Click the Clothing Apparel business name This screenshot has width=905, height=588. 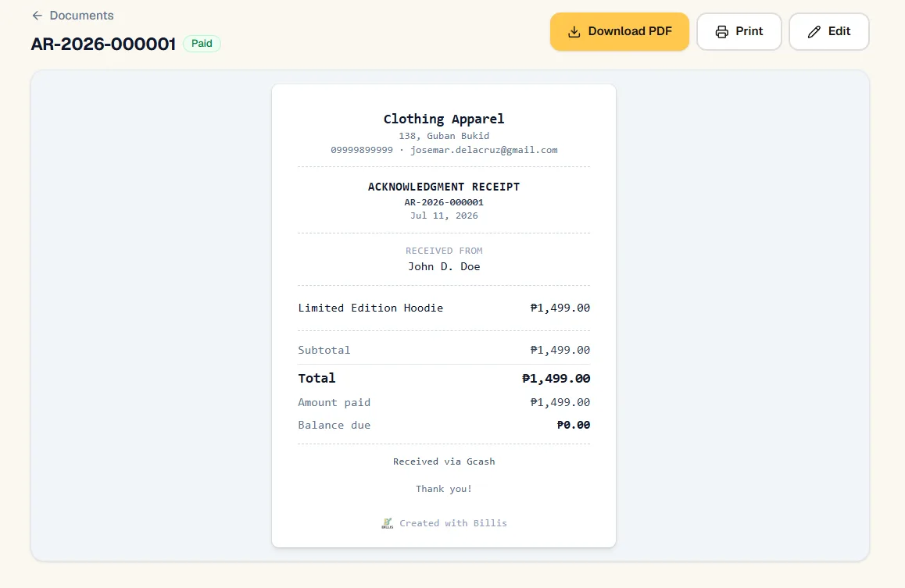pyautogui.click(x=444, y=119)
